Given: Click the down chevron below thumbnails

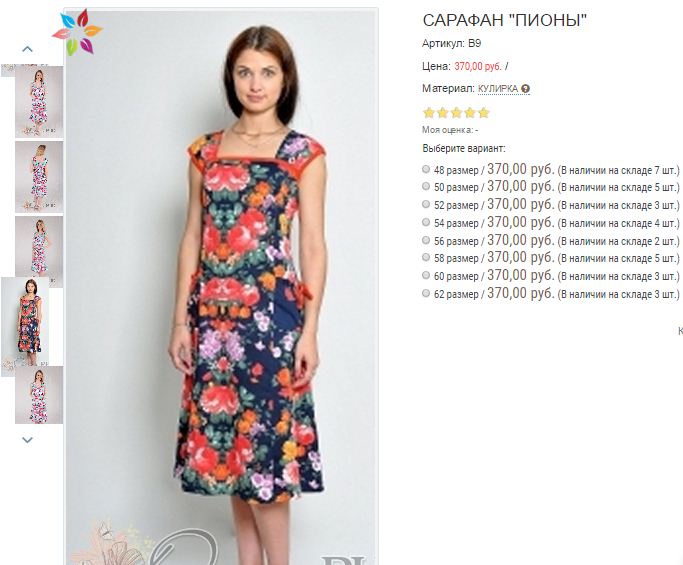Looking at the screenshot, I should coord(27,440).
